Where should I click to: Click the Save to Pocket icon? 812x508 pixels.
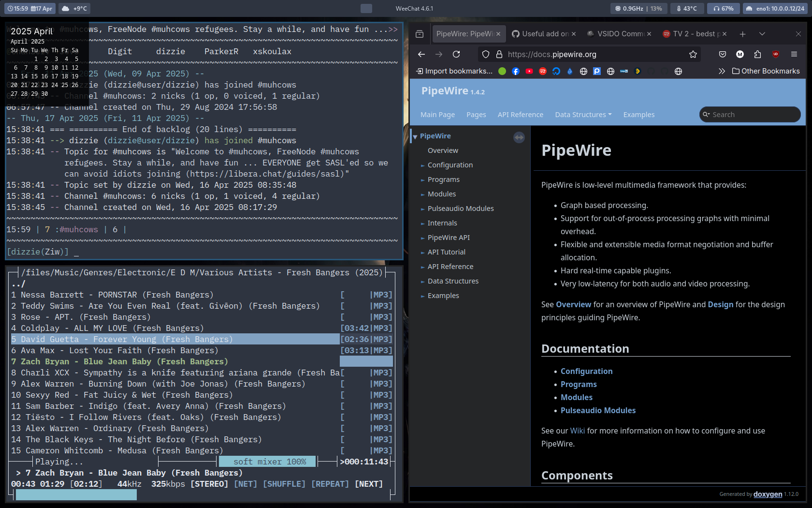coord(723,54)
